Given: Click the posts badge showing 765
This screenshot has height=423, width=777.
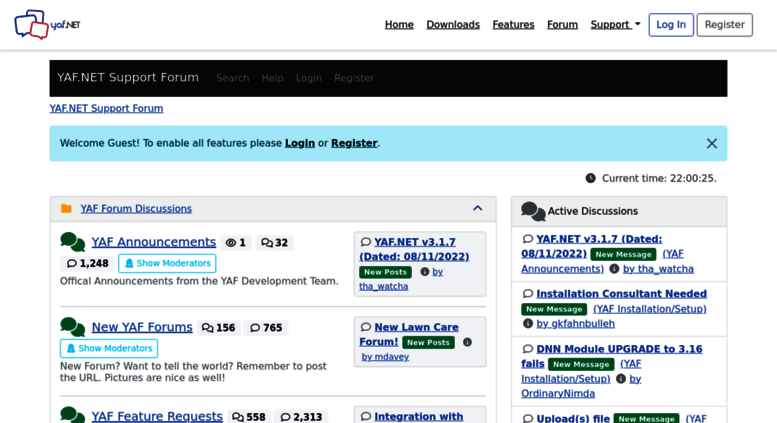Looking at the screenshot, I should tap(266, 328).
